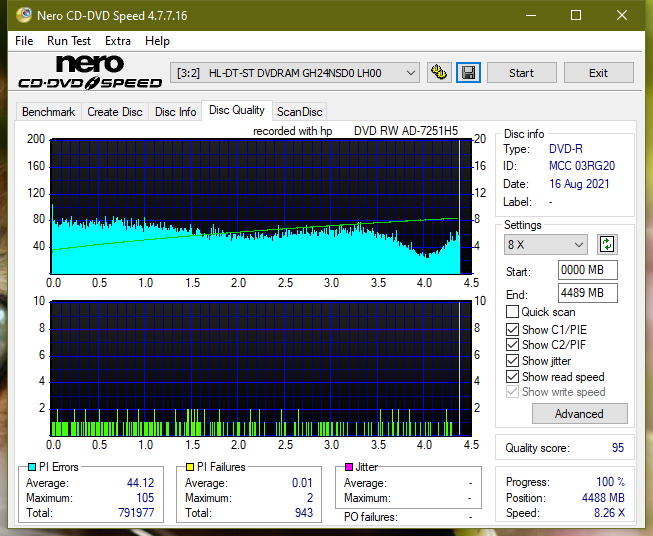Click the Progress value 100 %
Image resolution: width=653 pixels, height=536 pixels.
pyautogui.click(x=610, y=481)
